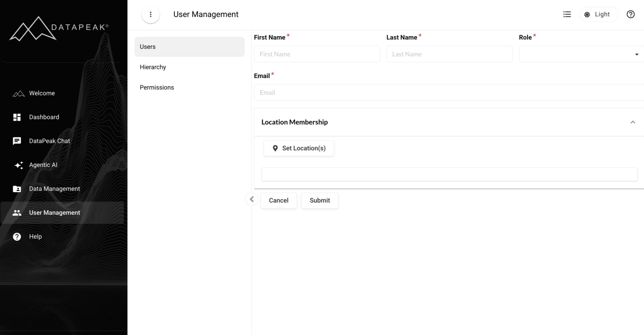Open the list view icon in header

(567, 14)
